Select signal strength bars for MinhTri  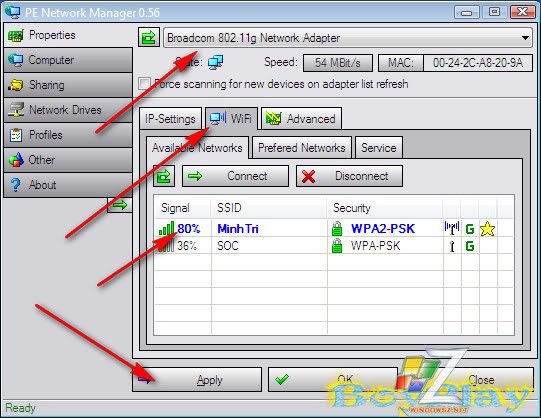[x=167, y=228]
